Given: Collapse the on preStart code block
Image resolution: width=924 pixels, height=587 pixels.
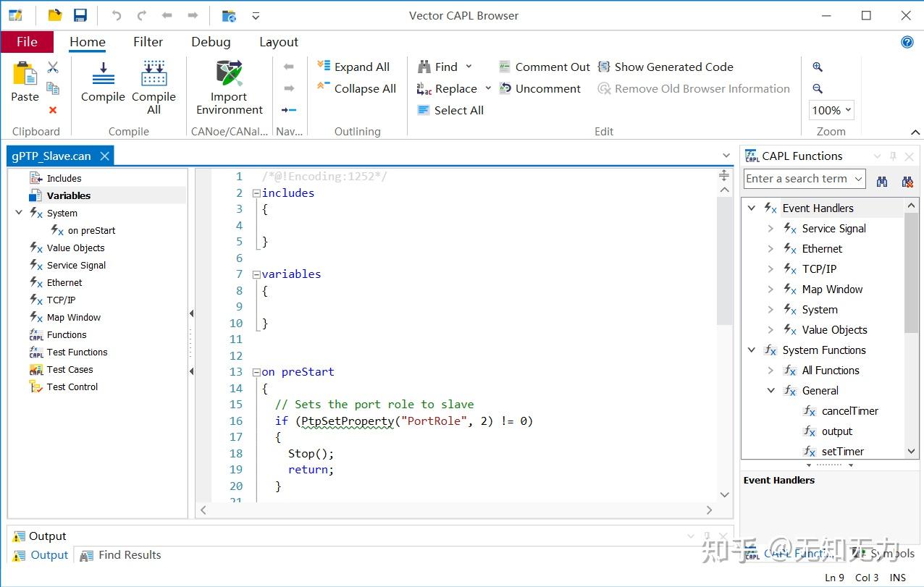Looking at the screenshot, I should tap(256, 372).
